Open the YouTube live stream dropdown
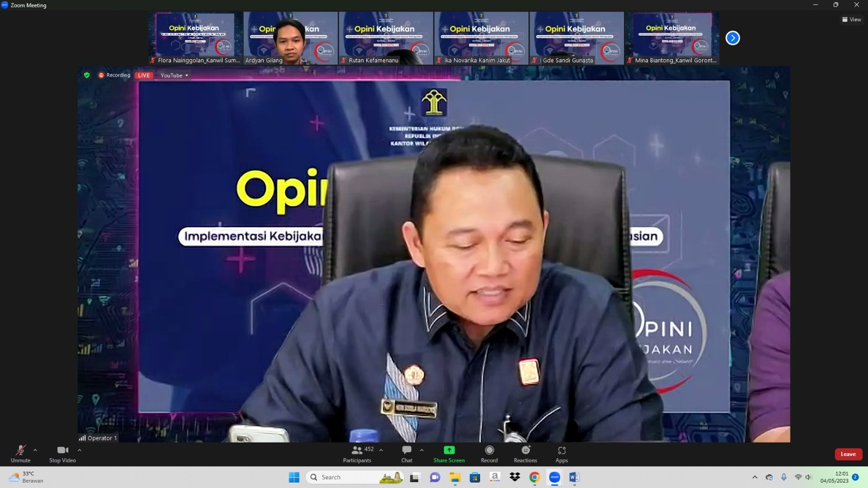 pyautogui.click(x=174, y=75)
